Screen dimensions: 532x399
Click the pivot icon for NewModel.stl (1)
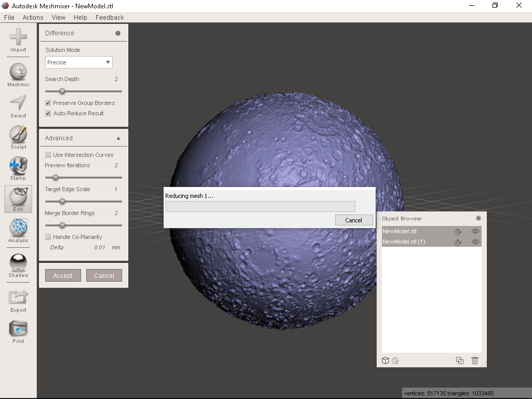click(458, 242)
